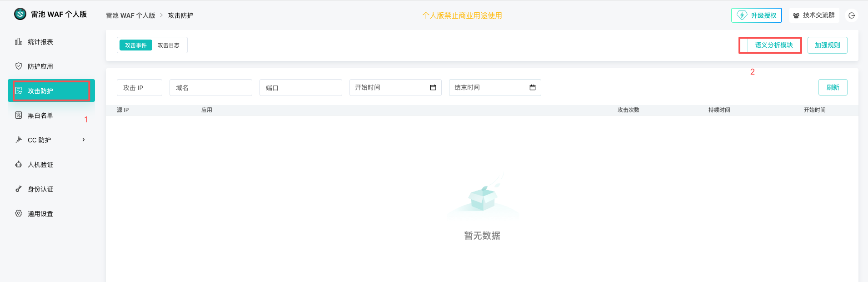Open the 统计报表 statistics icon
This screenshot has width=868, height=282.
(19, 42)
